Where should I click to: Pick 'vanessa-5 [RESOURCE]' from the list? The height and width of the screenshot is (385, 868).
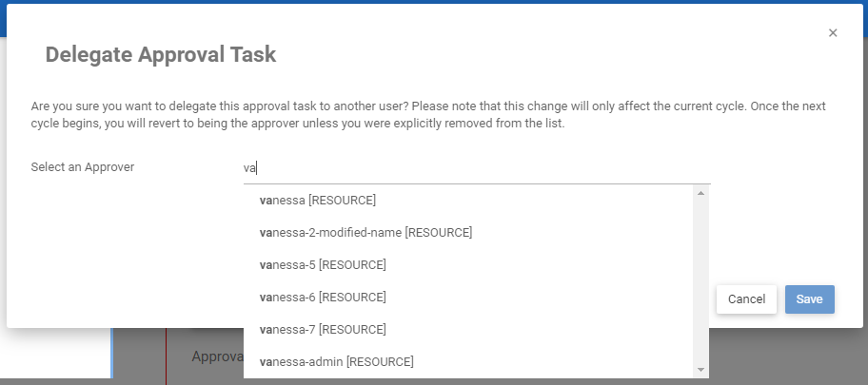tap(322, 265)
